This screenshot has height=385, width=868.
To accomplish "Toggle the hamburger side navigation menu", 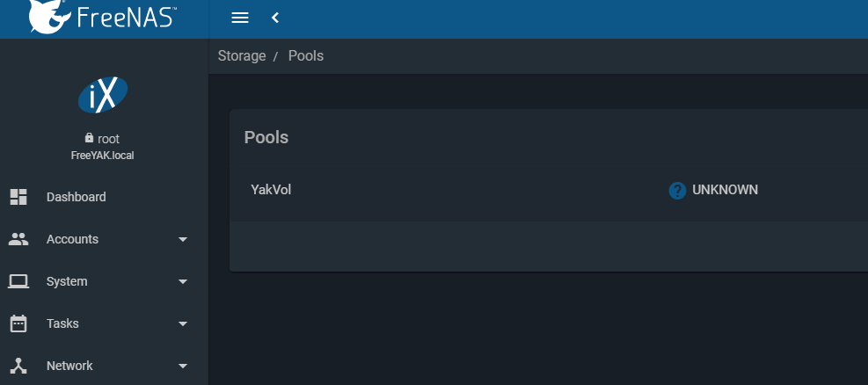I will coord(240,18).
